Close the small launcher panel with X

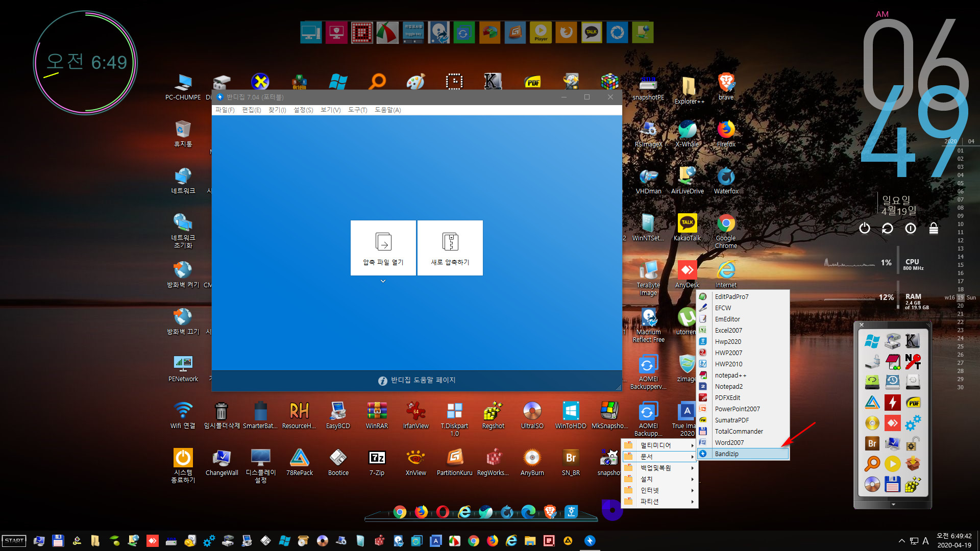pos(861,325)
